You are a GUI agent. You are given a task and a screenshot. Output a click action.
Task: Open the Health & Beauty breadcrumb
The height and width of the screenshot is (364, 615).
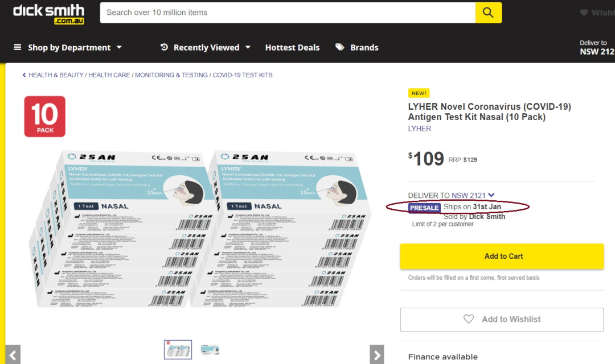click(56, 75)
